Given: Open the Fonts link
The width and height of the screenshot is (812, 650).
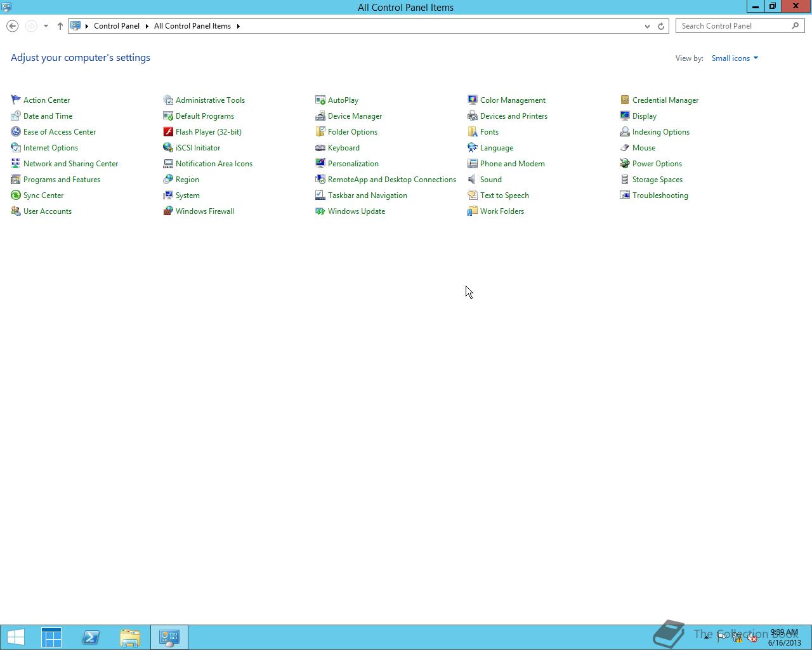Looking at the screenshot, I should click(x=489, y=131).
